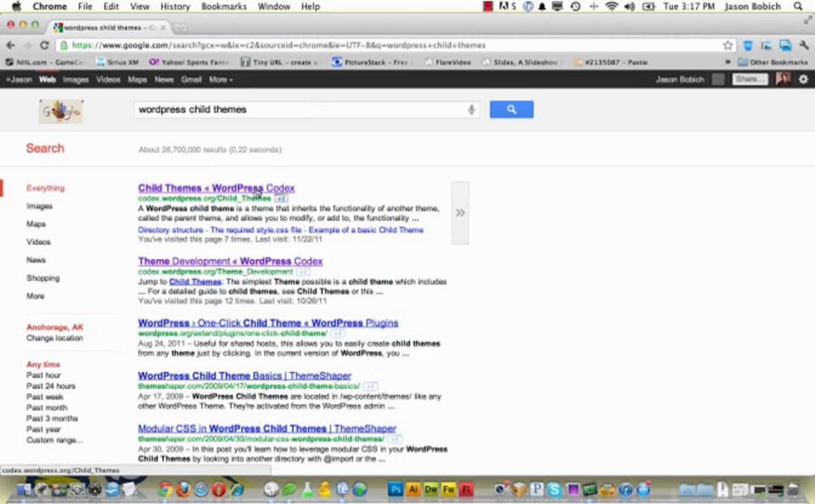Open Gmail from the Google top bar
This screenshot has width=815, height=504.
191,80
